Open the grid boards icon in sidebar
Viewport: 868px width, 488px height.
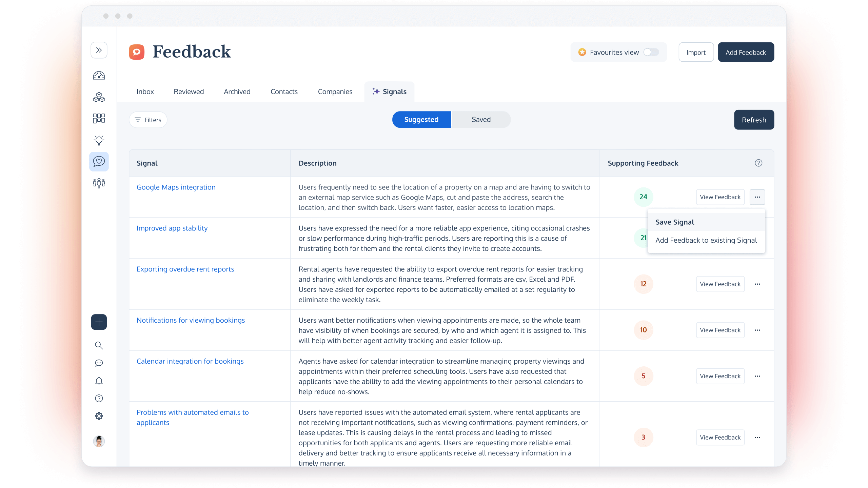tap(99, 118)
